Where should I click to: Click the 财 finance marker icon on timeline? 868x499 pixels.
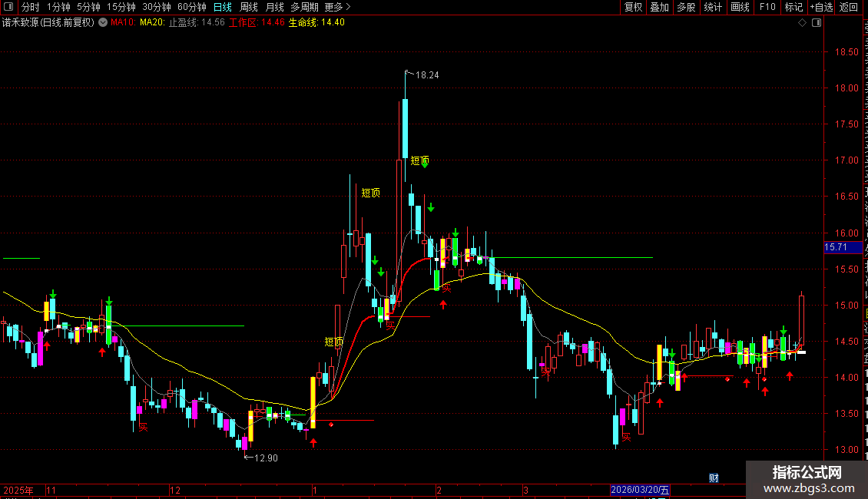[x=714, y=478]
